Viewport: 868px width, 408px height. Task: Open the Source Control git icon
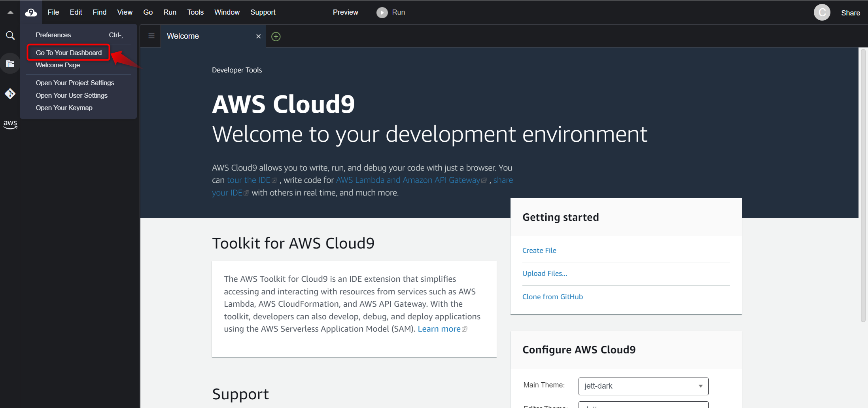(x=10, y=94)
